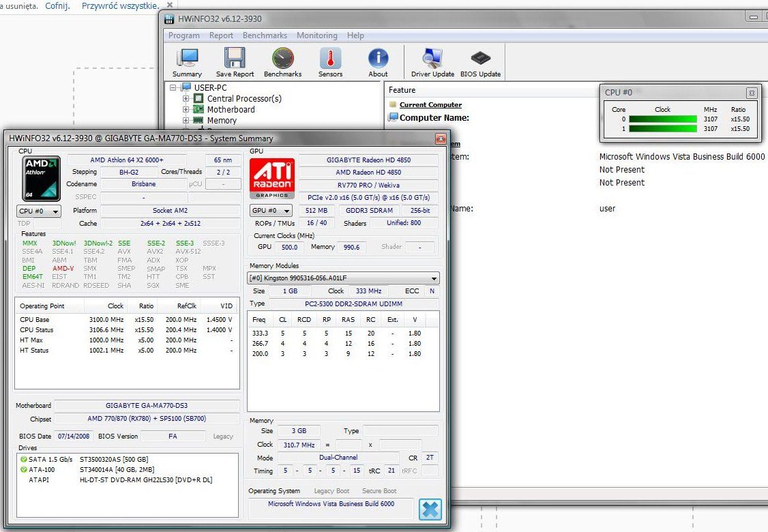Open BIOS Update chip icon

coord(480,58)
